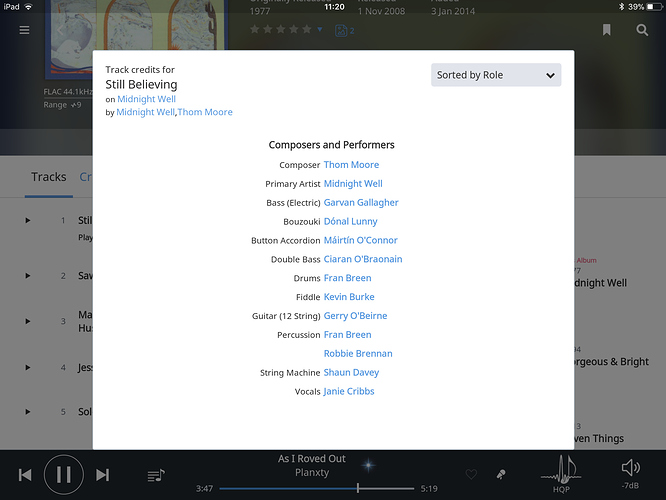The height and width of the screenshot is (500, 666).
Task: Click the album photos count icon
Action: (344, 30)
